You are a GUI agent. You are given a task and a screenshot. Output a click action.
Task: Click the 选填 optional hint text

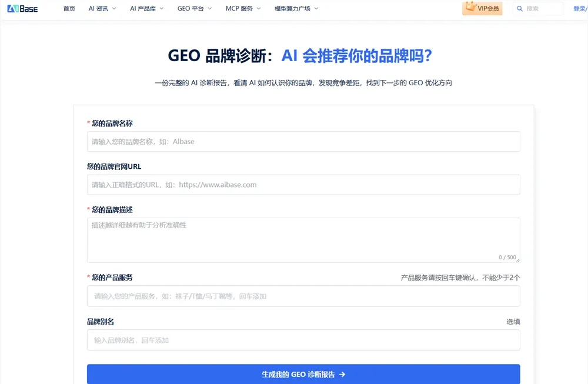513,322
